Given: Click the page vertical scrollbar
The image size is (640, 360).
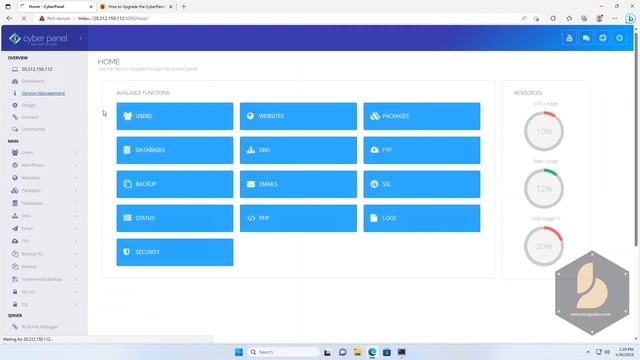Looking at the screenshot, I should [x=636, y=139].
